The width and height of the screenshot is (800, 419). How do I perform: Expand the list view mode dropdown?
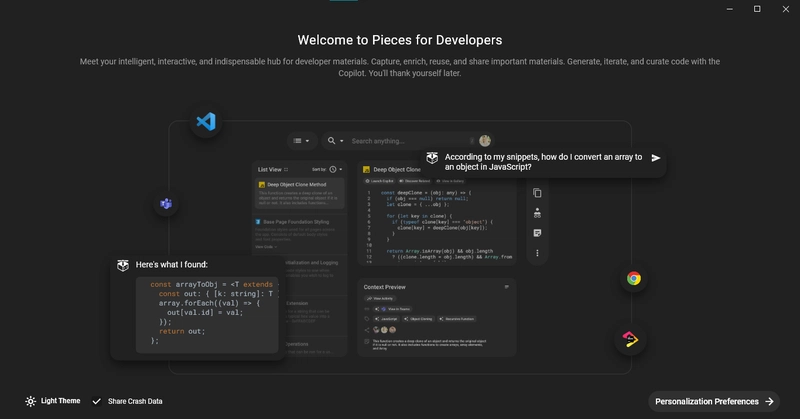click(302, 141)
